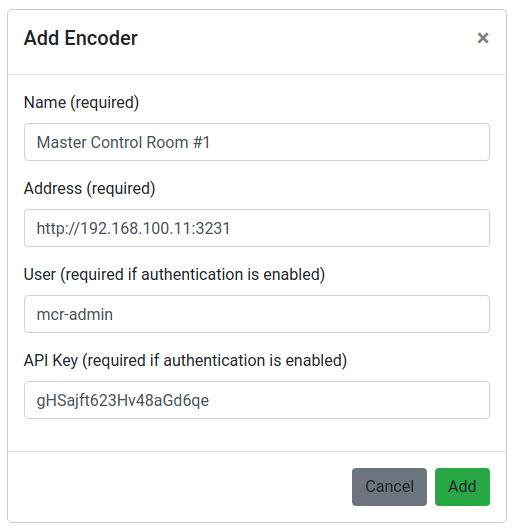Click the gHSajft623Hv48aGd6qe key text
This screenshot has height=530, width=513.
[123, 401]
